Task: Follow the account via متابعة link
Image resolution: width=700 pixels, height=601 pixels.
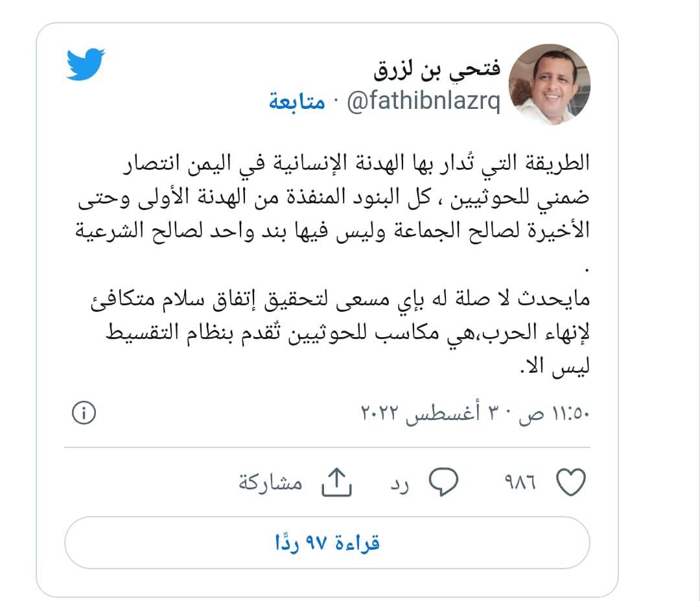Action: pos(297,101)
